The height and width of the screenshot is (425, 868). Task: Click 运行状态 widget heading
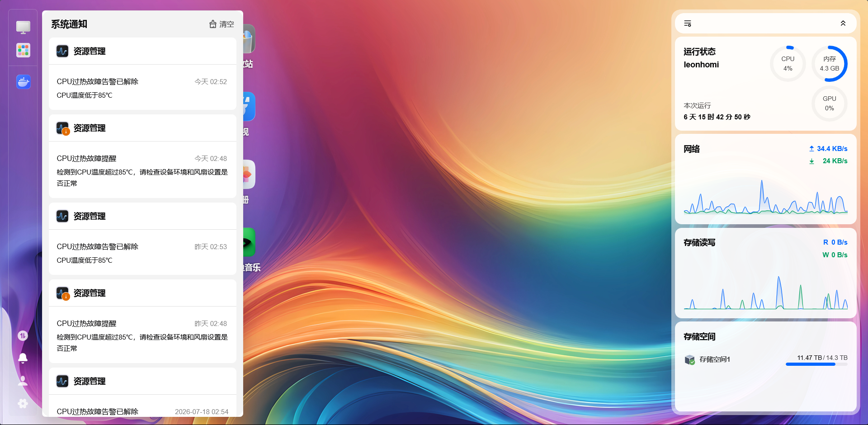pos(699,52)
